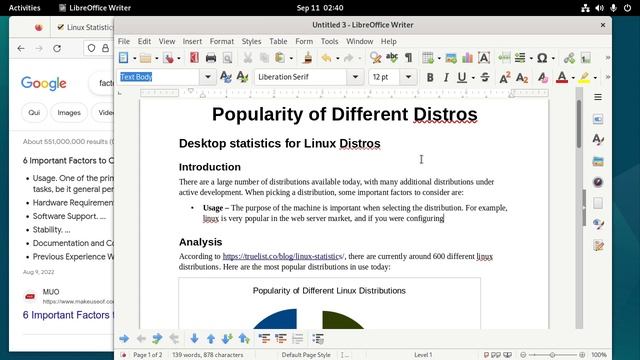Click the Subscript icon

coord(522,77)
